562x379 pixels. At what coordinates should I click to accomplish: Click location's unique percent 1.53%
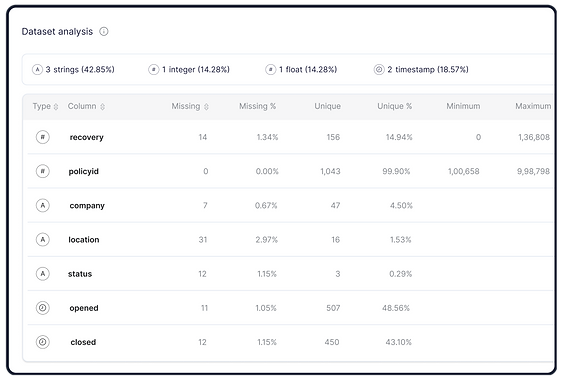[401, 240]
